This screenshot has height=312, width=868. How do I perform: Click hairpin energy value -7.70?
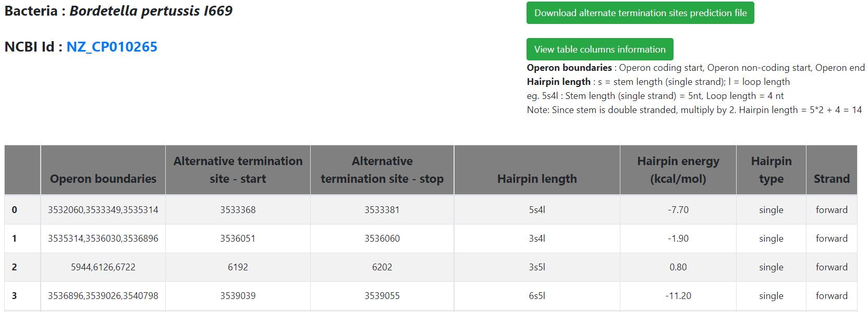[678, 210]
